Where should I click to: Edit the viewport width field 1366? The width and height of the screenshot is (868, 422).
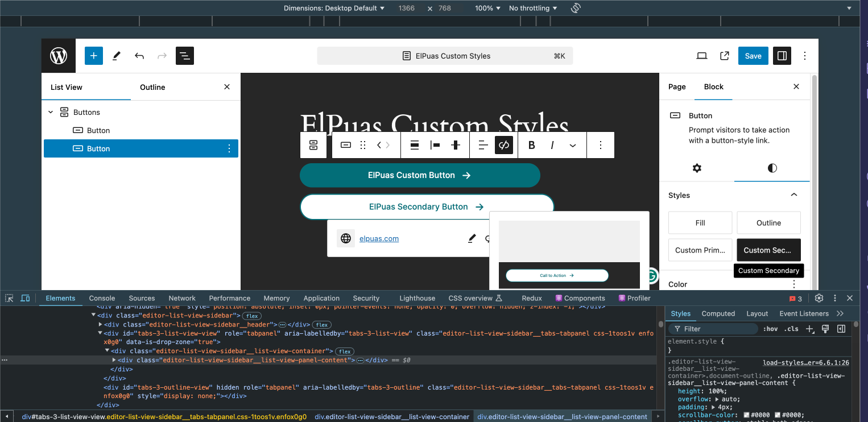click(407, 8)
